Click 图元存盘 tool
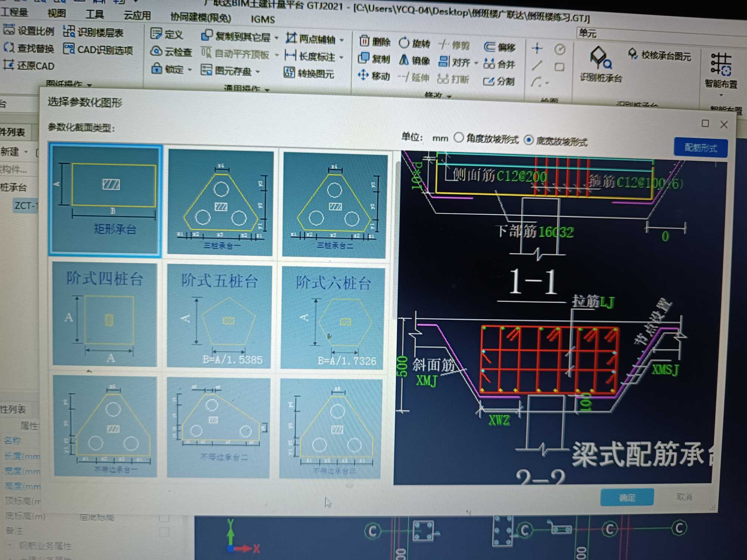Image resolution: width=747 pixels, height=560 pixels. (x=226, y=71)
